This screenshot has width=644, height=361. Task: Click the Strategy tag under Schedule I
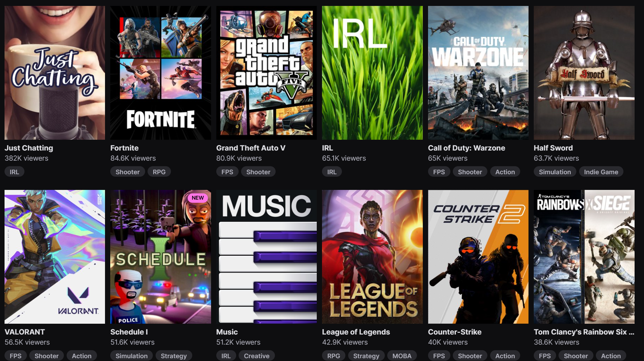[174, 356]
